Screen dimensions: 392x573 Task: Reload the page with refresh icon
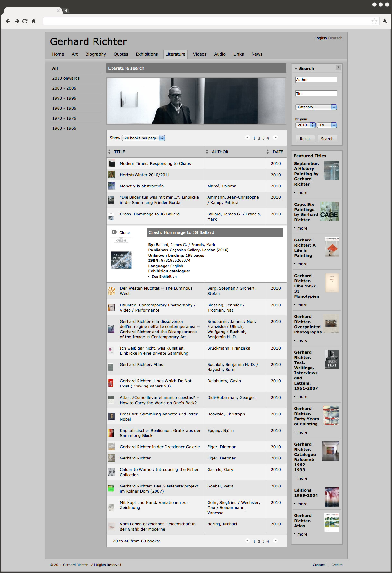click(25, 21)
